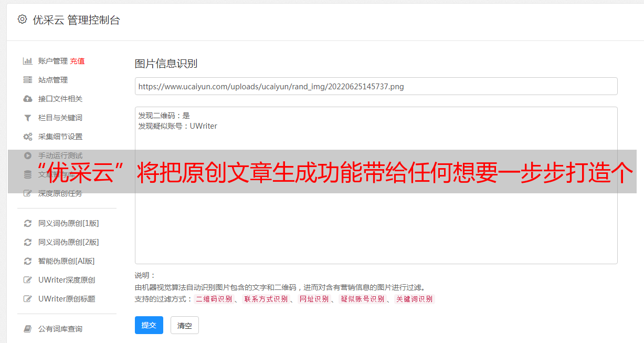Image resolution: width=644 pixels, height=343 pixels.
Task: Open UWriter原创标题 in the sidebar
Action: tap(67, 299)
